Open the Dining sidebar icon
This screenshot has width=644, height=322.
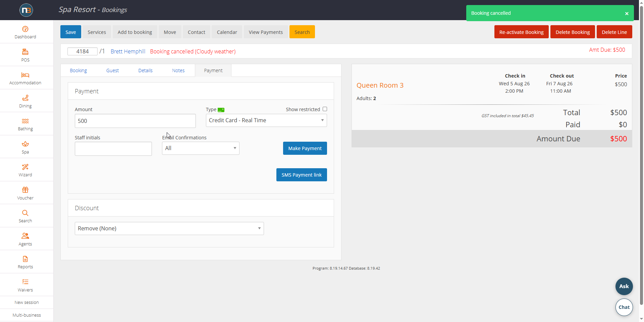(25, 98)
